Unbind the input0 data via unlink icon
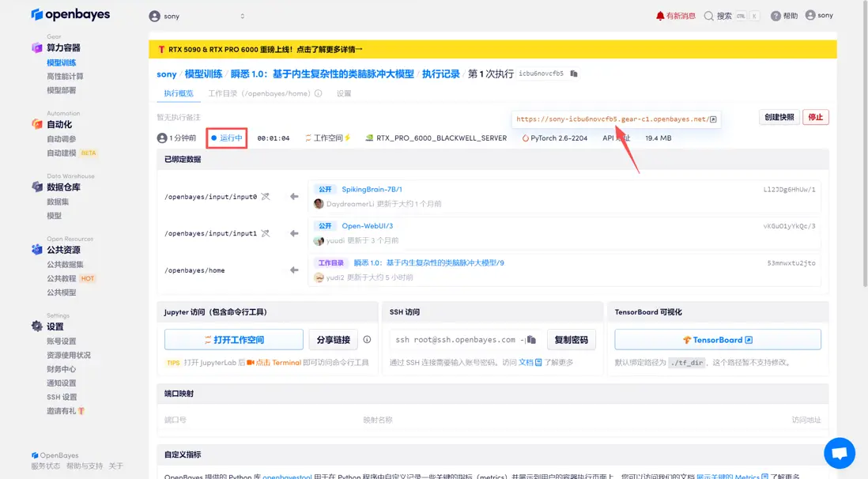The width and height of the screenshot is (868, 479). (266, 197)
